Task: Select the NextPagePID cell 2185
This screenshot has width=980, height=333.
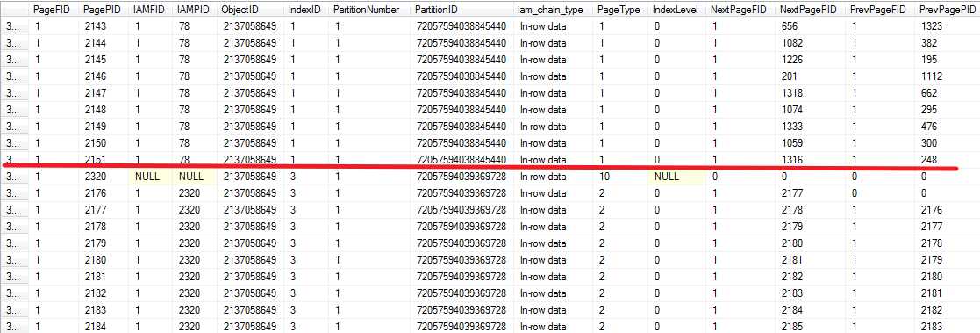Action: click(x=810, y=326)
